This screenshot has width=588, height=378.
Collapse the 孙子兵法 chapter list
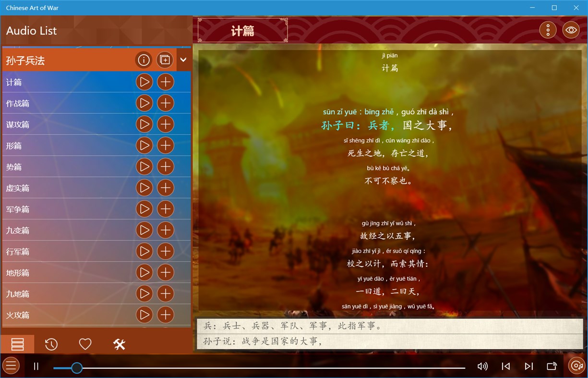[183, 60]
